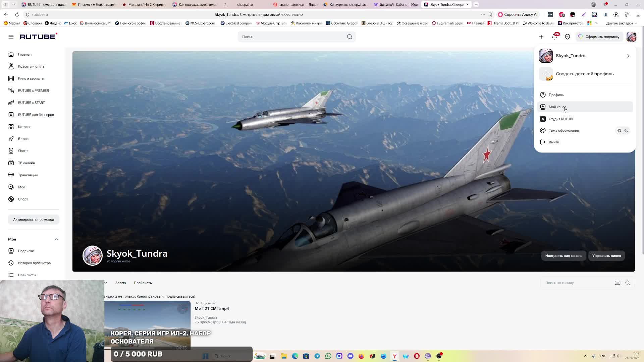Image resolution: width=644 pixels, height=362 pixels.
Task: Click the channel search magnifier icon
Action: coord(628,283)
